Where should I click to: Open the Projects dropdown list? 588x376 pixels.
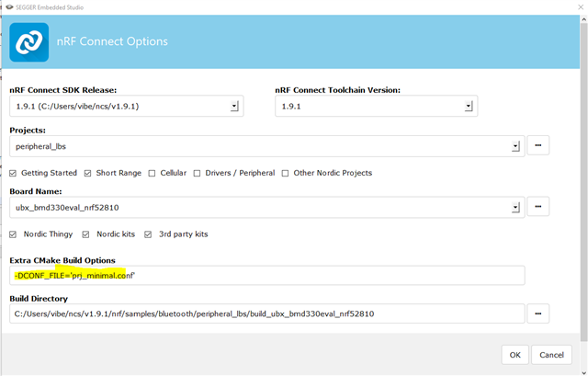tap(515, 146)
